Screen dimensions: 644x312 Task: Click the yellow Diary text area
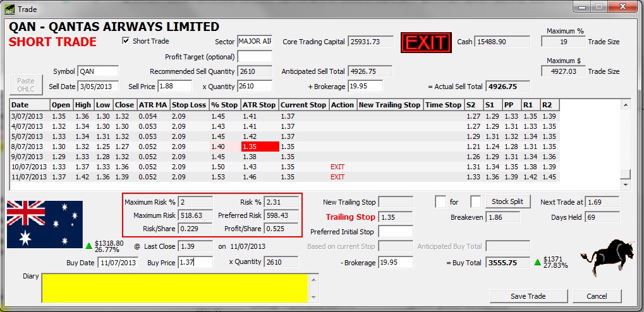pyautogui.click(x=174, y=288)
